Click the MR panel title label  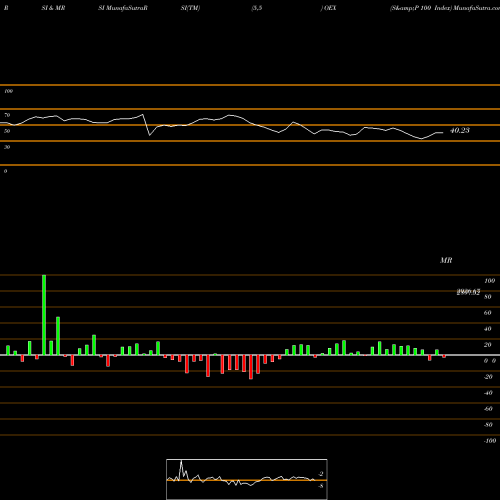click(x=446, y=260)
